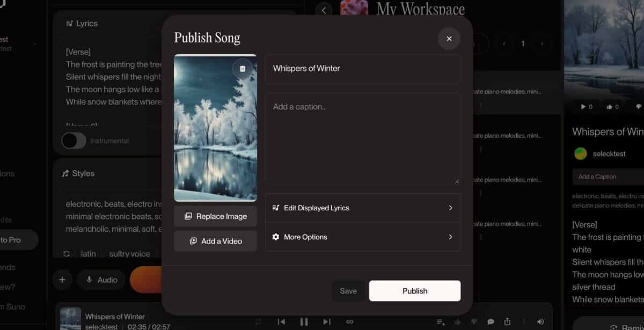Pause the playing song
The image size is (644, 330).
[x=304, y=321]
